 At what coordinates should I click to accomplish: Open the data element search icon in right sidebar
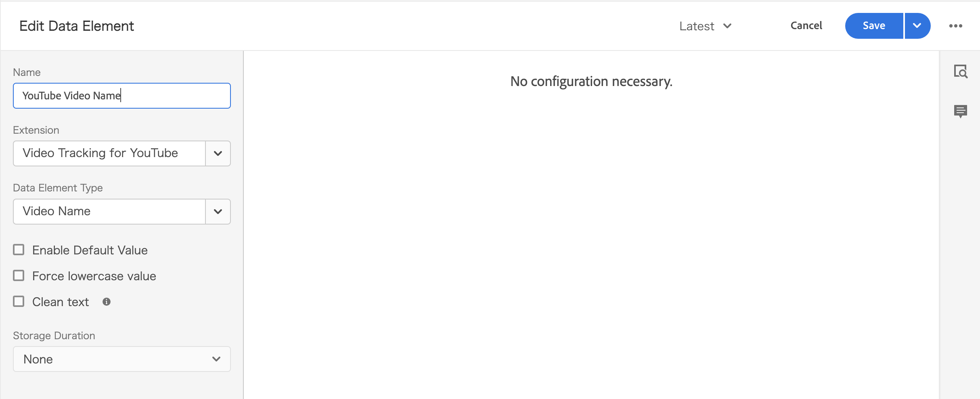point(961,71)
